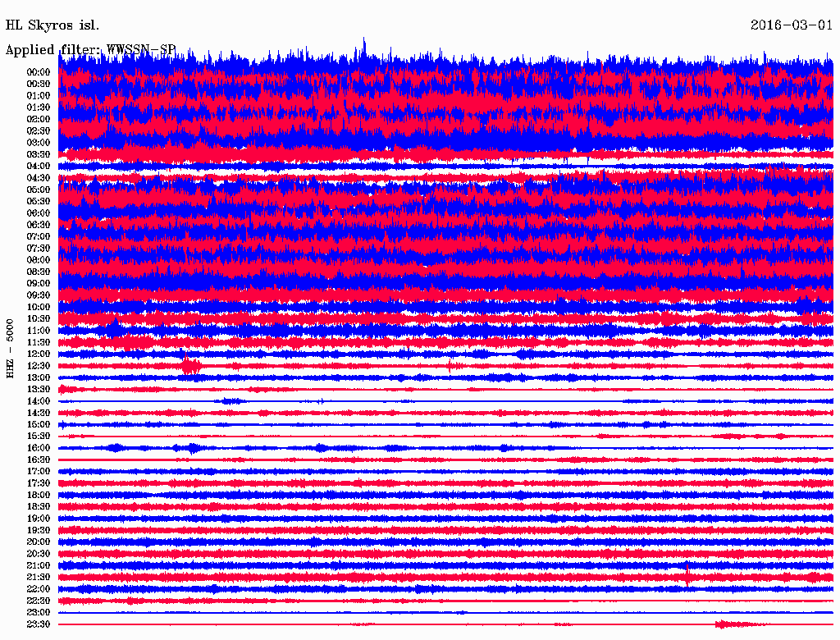Click the 'Applied filter: WWSSN-SP' label
Image resolution: width=840 pixels, height=640 pixels.
coord(90,50)
